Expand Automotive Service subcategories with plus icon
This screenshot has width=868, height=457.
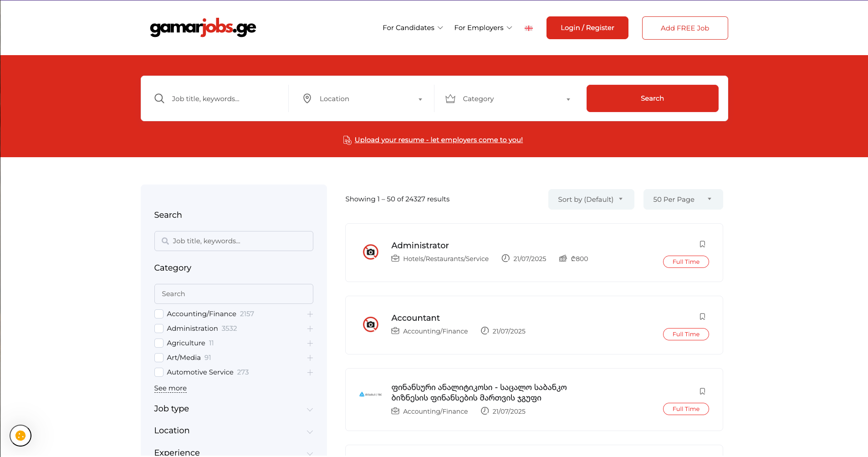pos(310,372)
